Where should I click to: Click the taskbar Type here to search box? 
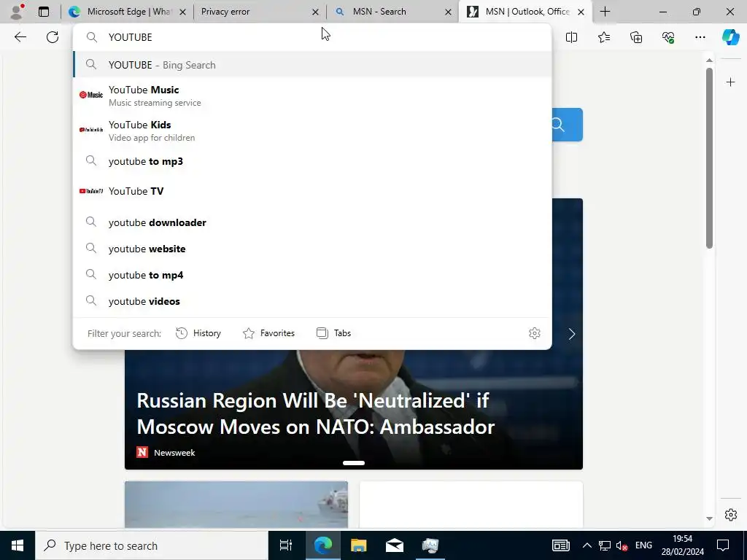coord(152,545)
